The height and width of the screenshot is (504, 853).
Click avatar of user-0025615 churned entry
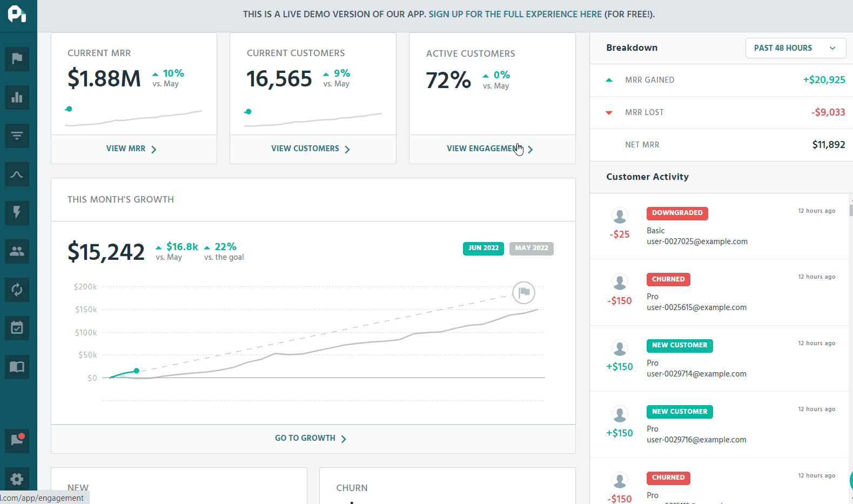point(620,282)
